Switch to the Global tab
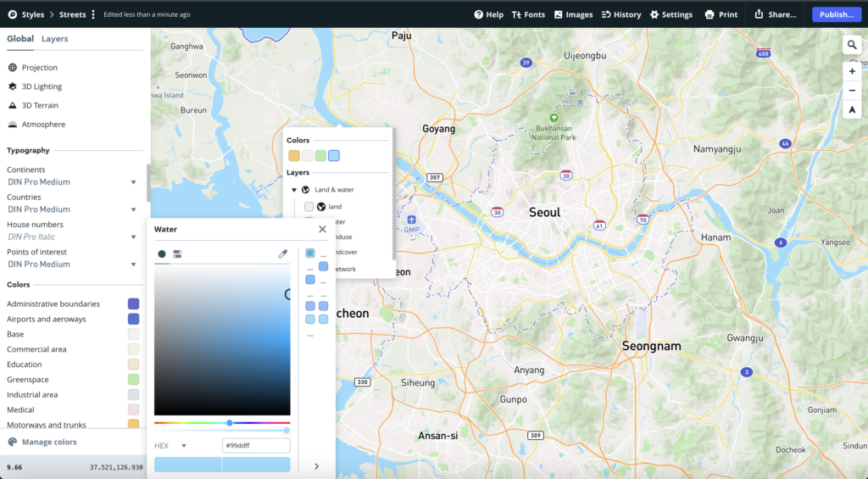The height and width of the screenshot is (479, 868). 20,39
